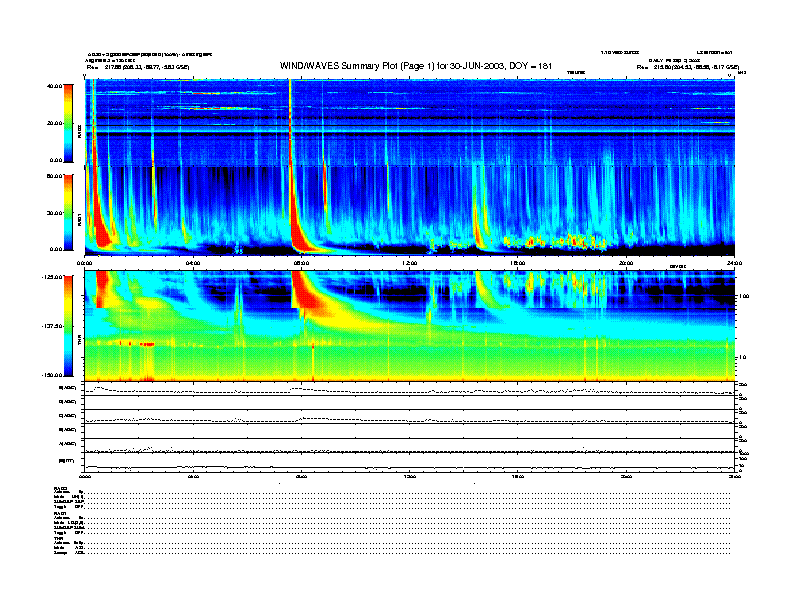792x612 pixels.
Task: Click the 40.00 value on RAD2 color scale
Action: click(x=54, y=86)
